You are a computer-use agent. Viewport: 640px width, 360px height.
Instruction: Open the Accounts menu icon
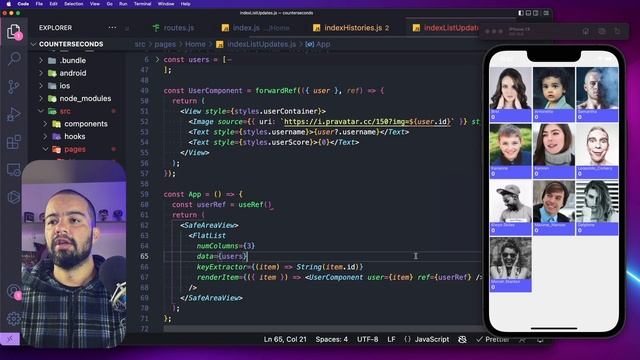click(13, 291)
